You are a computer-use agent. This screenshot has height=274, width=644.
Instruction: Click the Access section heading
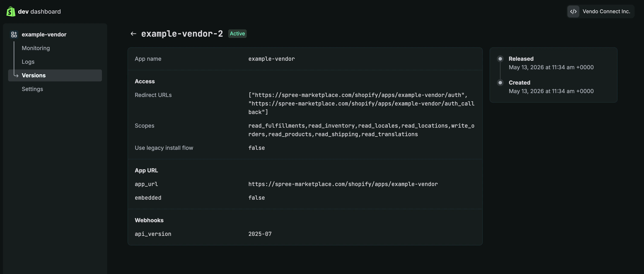(145, 81)
